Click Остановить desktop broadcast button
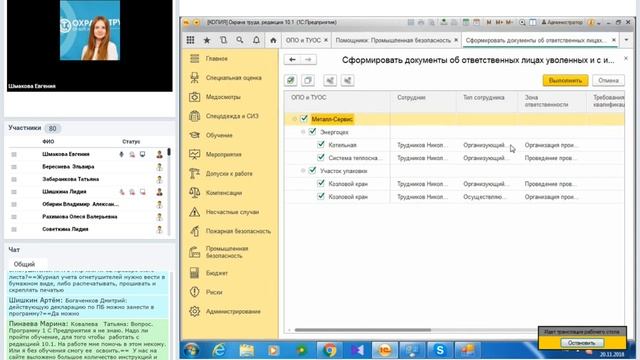Screen dimensions: 640x360 click(x=581, y=343)
